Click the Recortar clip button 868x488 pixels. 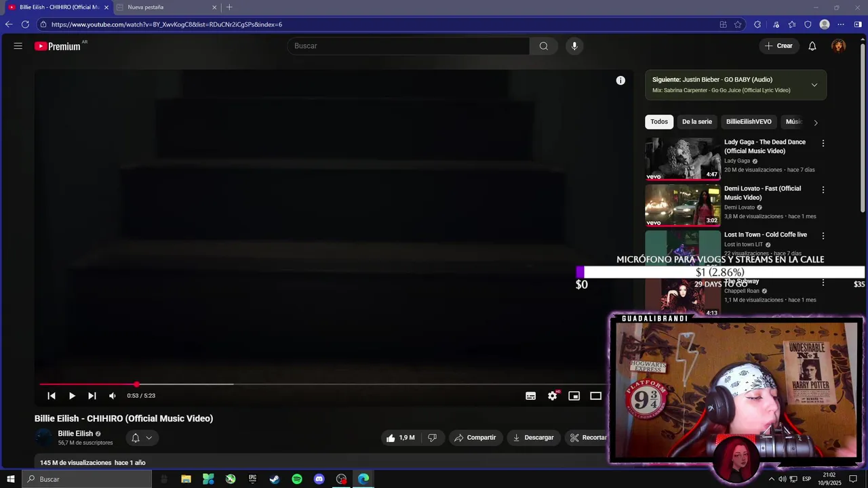click(588, 438)
